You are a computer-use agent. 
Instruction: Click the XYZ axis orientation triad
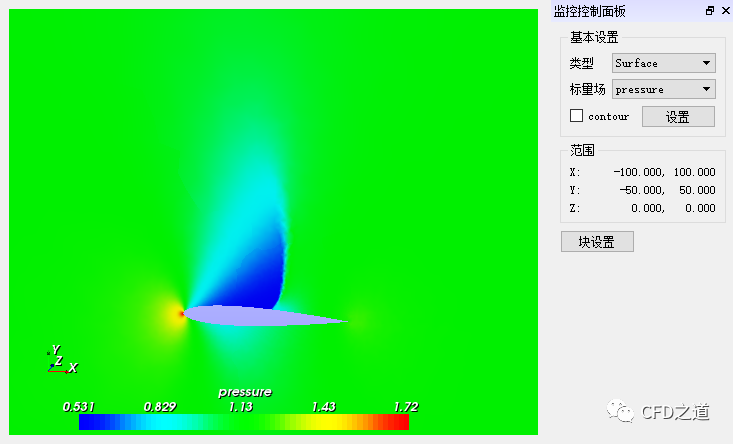[58, 361]
